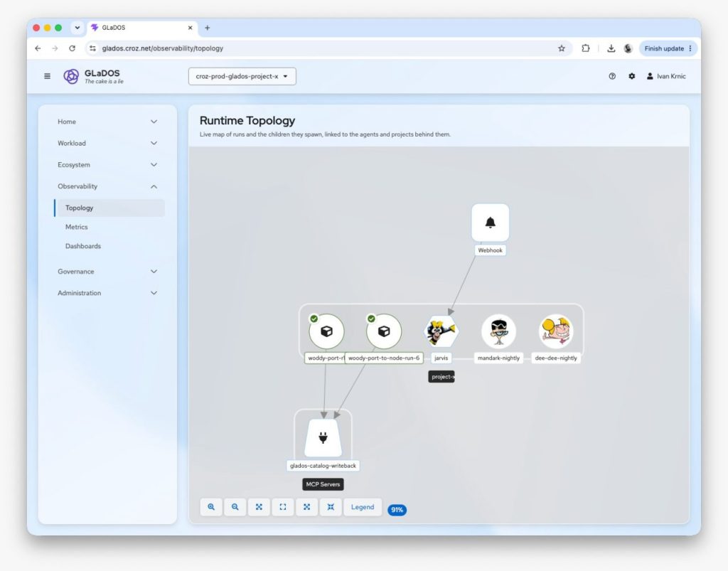728x571 pixels.
Task: Click the MCP Servers group label
Action: pos(323,484)
